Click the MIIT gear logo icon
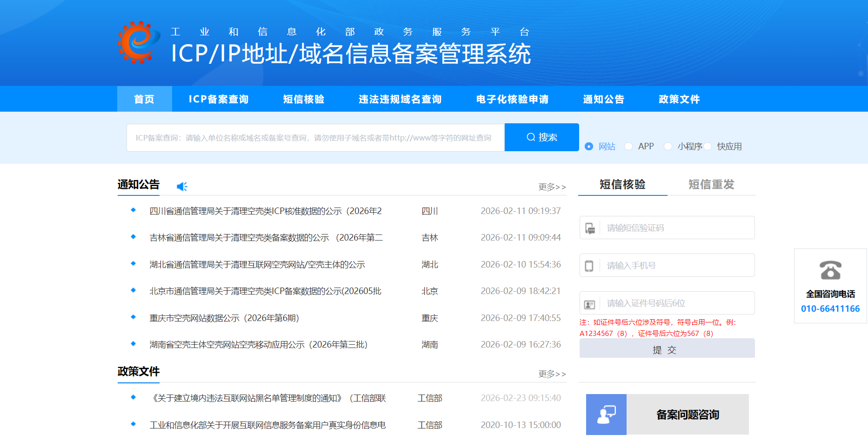The width and height of the screenshot is (868, 442). click(x=138, y=42)
